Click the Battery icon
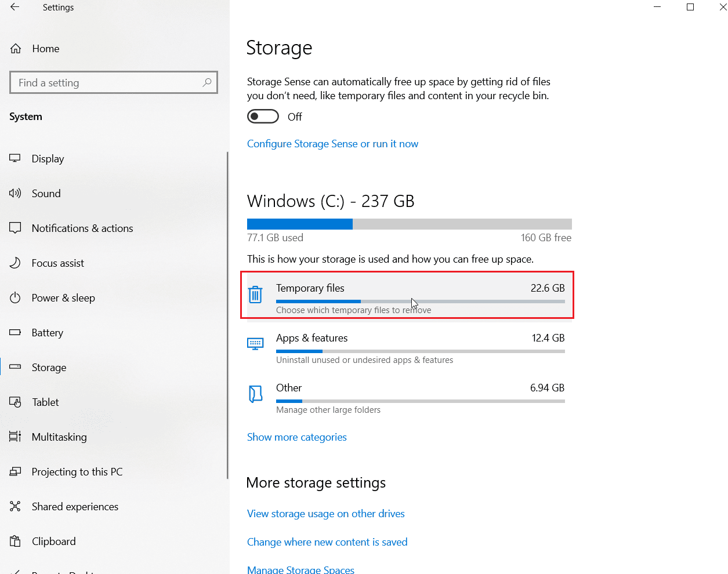 pos(15,332)
